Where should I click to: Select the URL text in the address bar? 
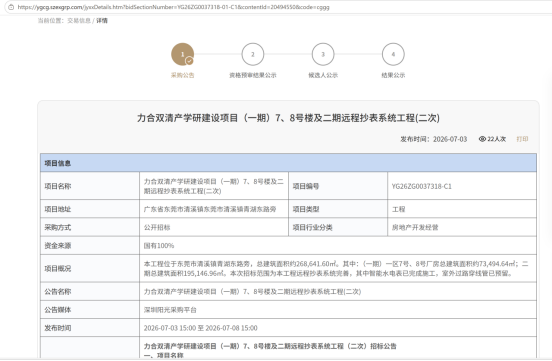(173, 7)
